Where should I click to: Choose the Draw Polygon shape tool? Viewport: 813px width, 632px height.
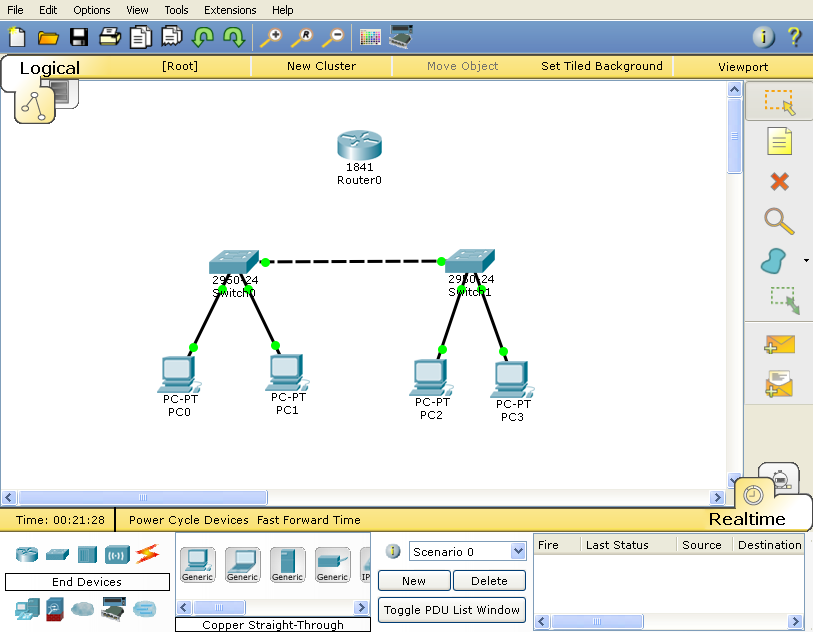point(774,261)
